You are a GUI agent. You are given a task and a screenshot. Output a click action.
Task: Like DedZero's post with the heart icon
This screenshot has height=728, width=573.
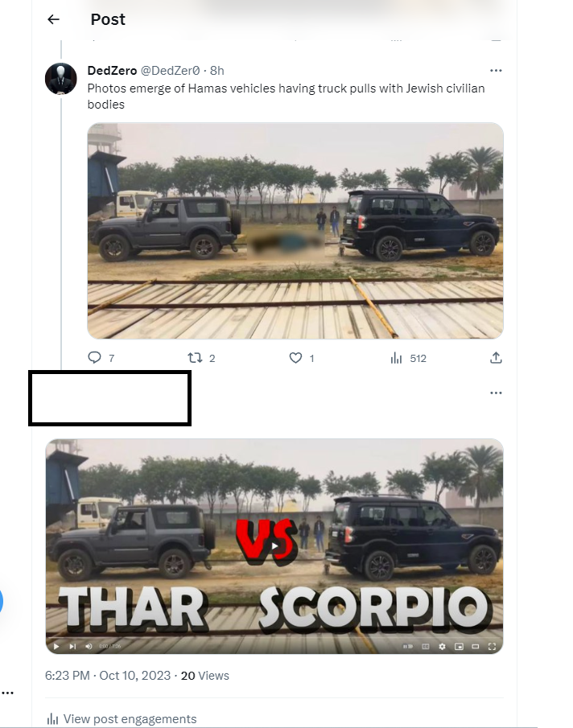(x=295, y=358)
